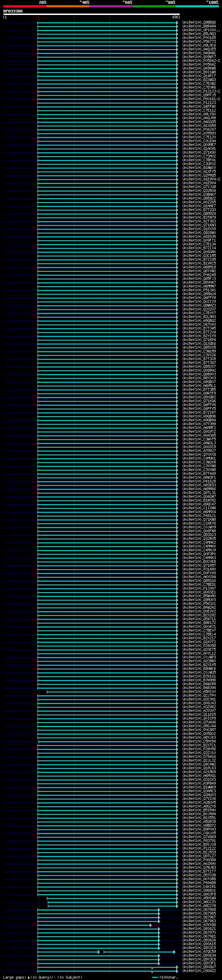The height and width of the screenshot is (980, 222).
Task: Click the cyan ~100% identity legend segment
Action: (x=197, y=6)
